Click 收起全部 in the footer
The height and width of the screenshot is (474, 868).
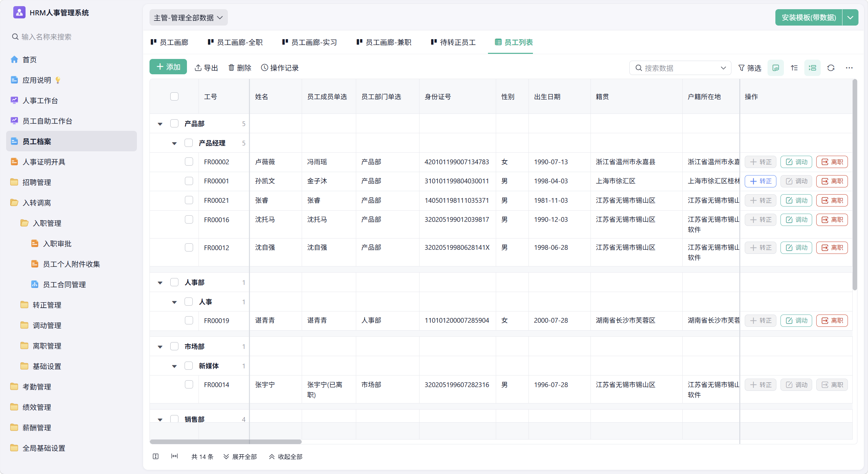tap(286, 457)
